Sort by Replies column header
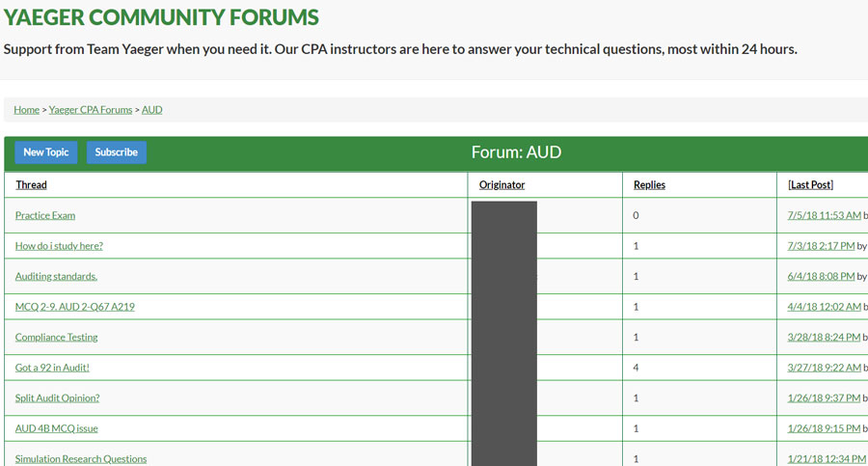This screenshot has height=466, width=868. 649,184
